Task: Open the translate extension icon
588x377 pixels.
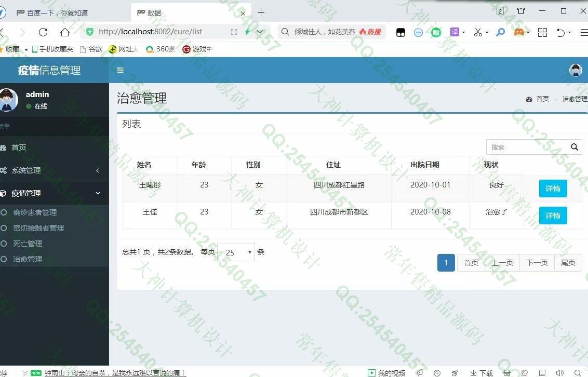Action: [455, 32]
